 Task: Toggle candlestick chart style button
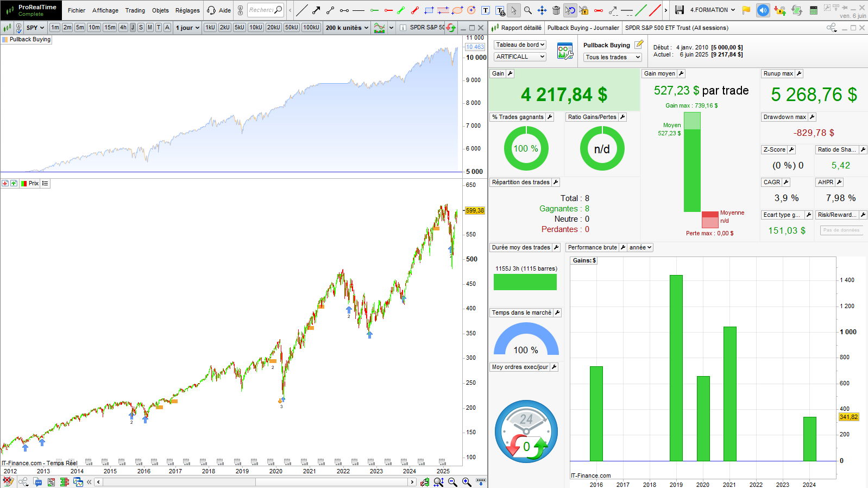coord(7,28)
